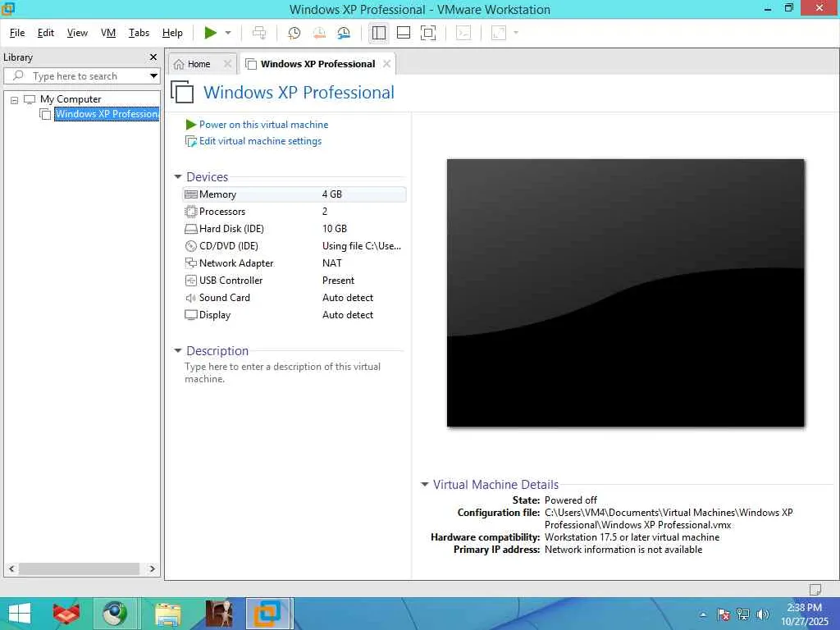Click the Revert to Snapshot toolbar icon

pos(319,33)
